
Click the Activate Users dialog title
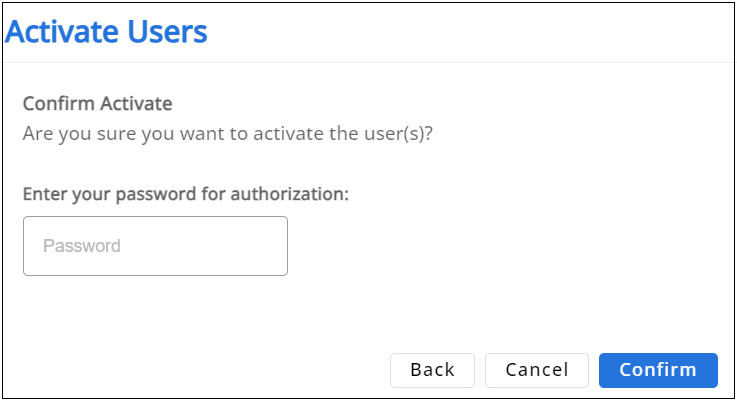pos(106,32)
